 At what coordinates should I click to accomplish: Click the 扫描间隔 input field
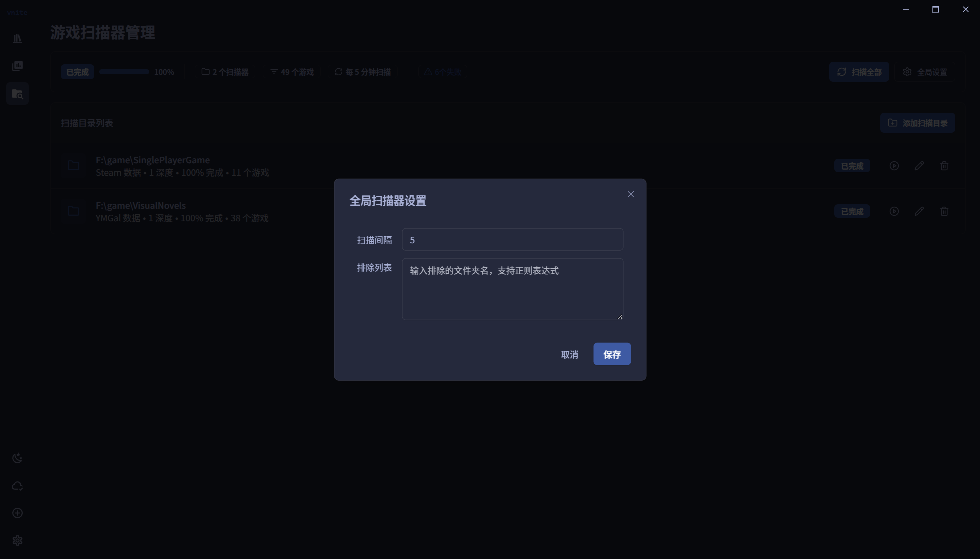click(x=512, y=240)
